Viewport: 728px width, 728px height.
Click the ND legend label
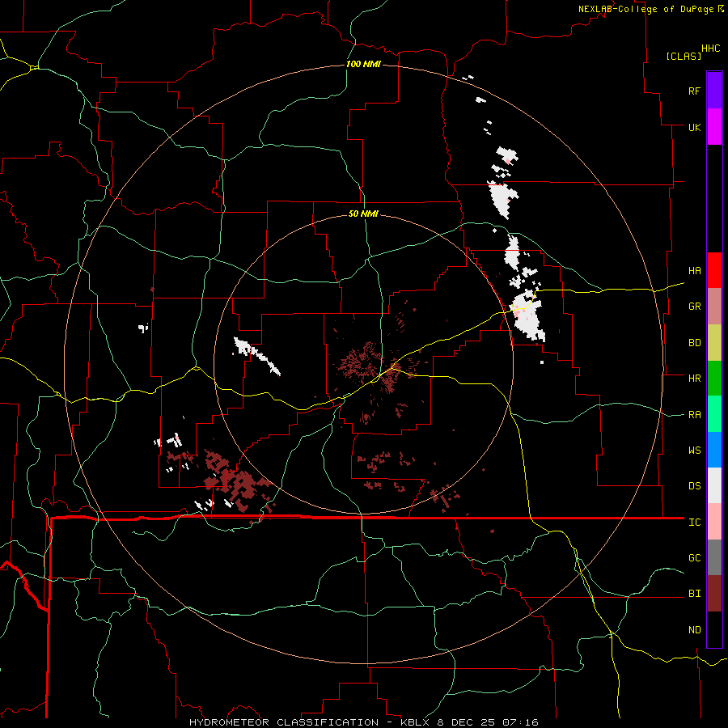694,629
